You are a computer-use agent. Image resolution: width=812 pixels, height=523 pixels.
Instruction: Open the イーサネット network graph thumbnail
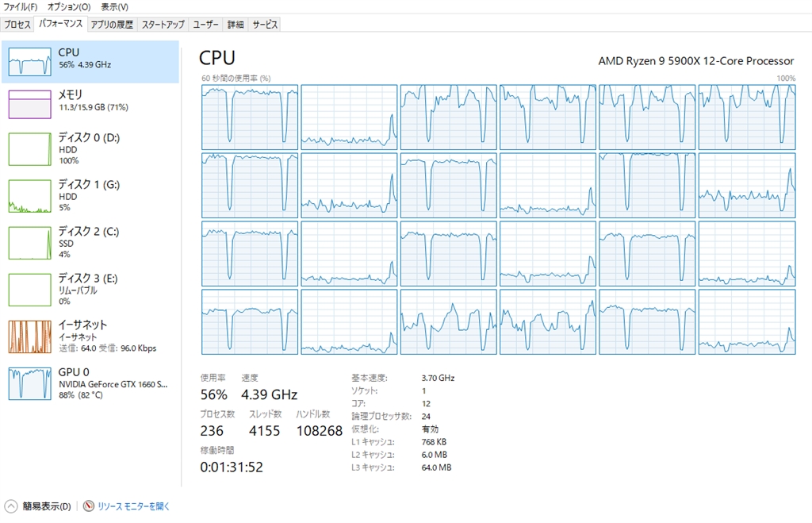(x=29, y=336)
